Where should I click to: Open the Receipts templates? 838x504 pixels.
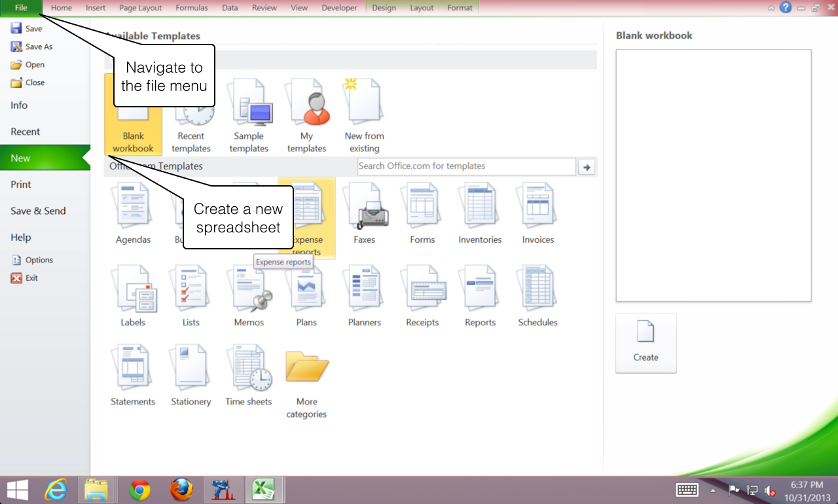click(422, 291)
